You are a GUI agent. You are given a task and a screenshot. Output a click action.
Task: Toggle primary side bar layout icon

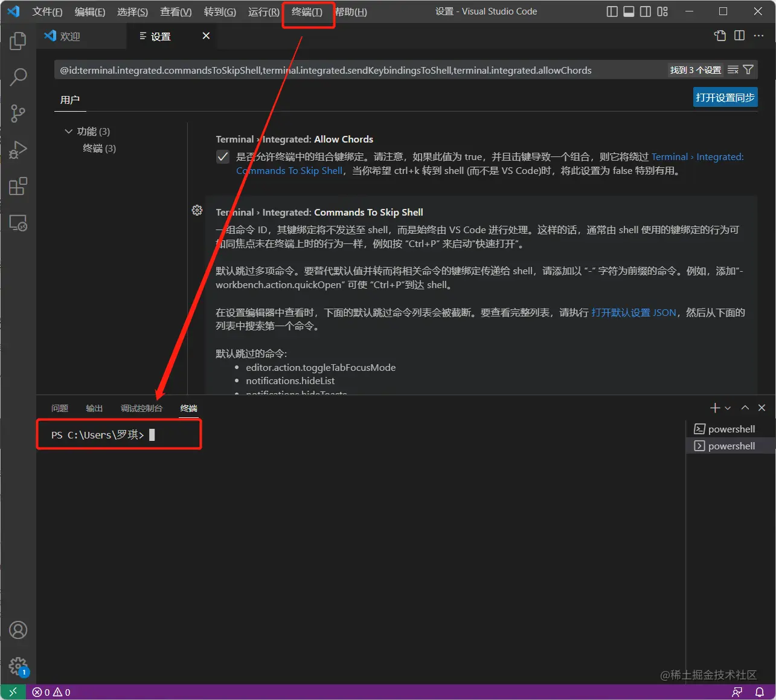[x=612, y=11]
